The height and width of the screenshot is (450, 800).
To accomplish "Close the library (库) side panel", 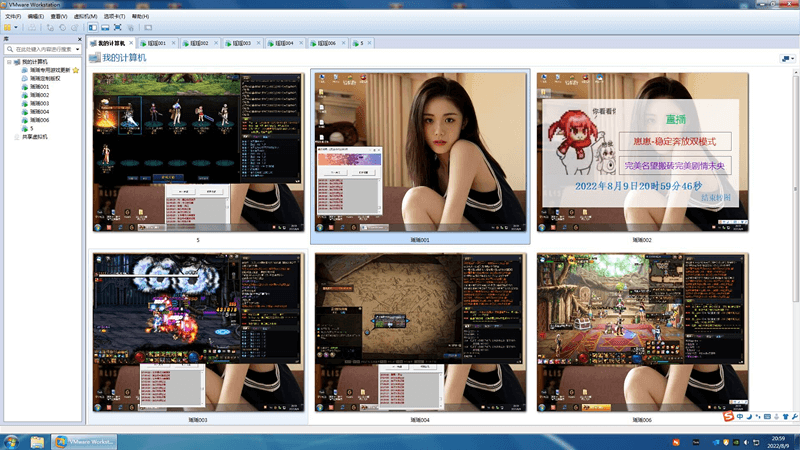I will click(x=80, y=39).
